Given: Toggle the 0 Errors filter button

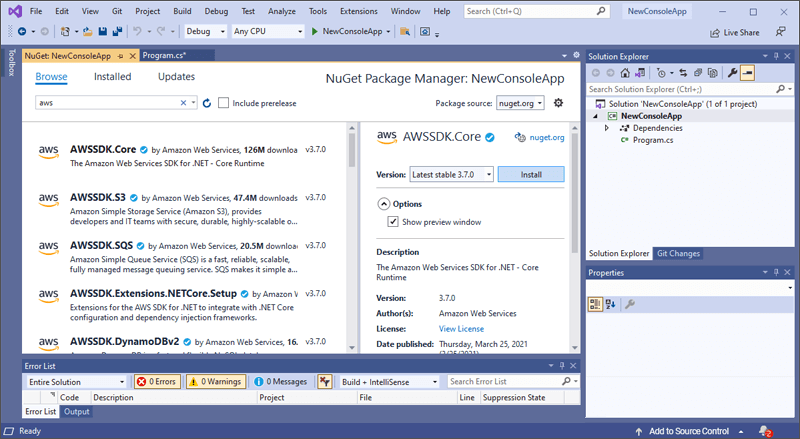Looking at the screenshot, I should [x=157, y=381].
